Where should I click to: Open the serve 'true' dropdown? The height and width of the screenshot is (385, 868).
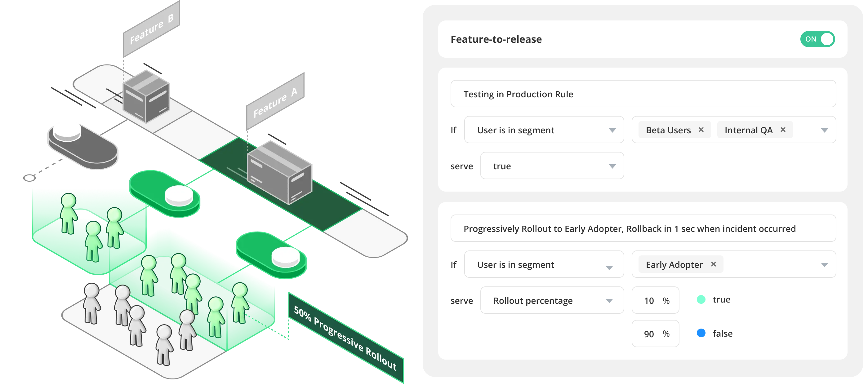coord(552,166)
